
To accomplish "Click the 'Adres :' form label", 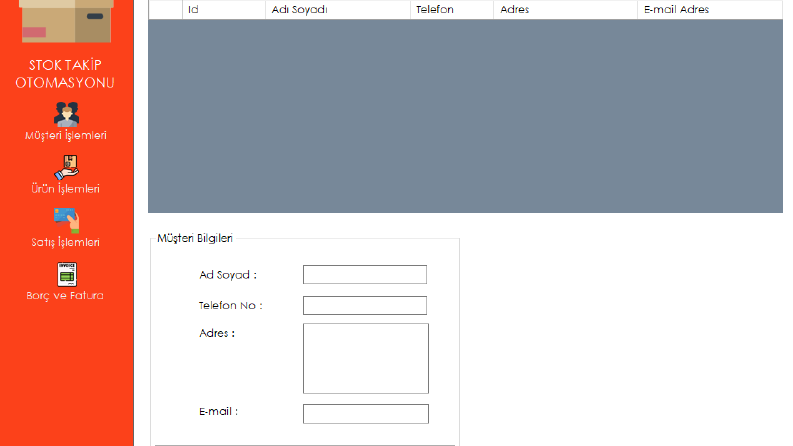I will pos(216,333).
